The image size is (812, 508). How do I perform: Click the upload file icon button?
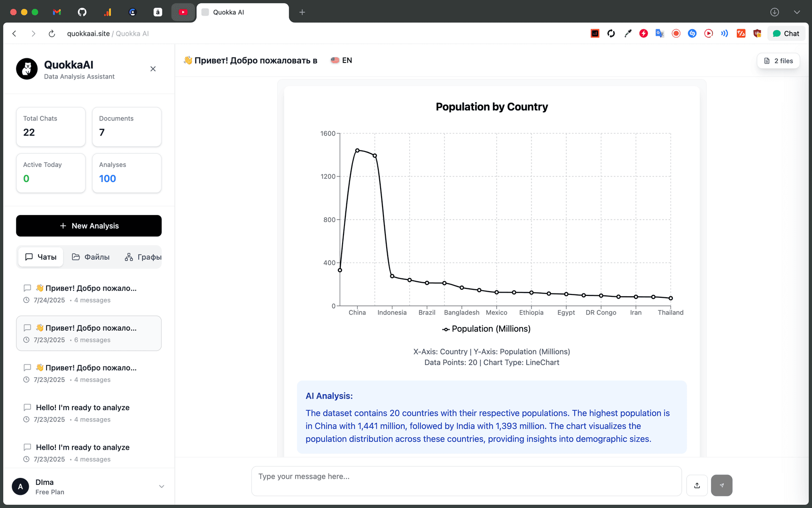tap(697, 485)
